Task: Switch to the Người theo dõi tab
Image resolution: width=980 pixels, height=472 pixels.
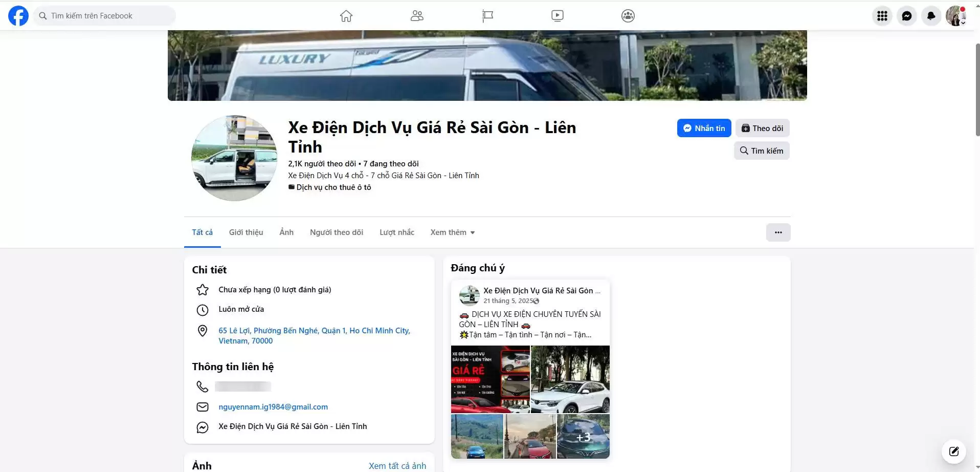Action: point(336,232)
